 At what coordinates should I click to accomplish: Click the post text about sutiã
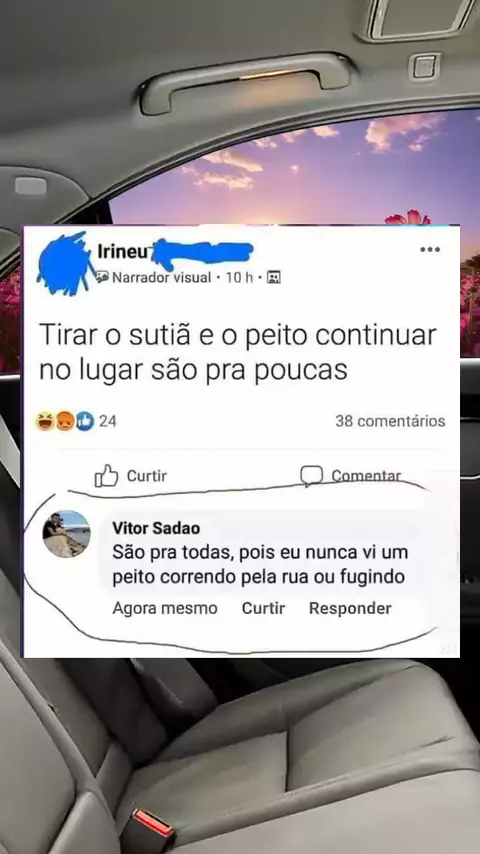(238, 353)
